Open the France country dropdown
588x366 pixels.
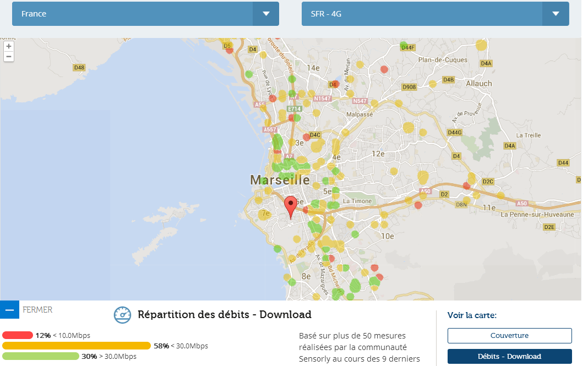click(x=132, y=14)
